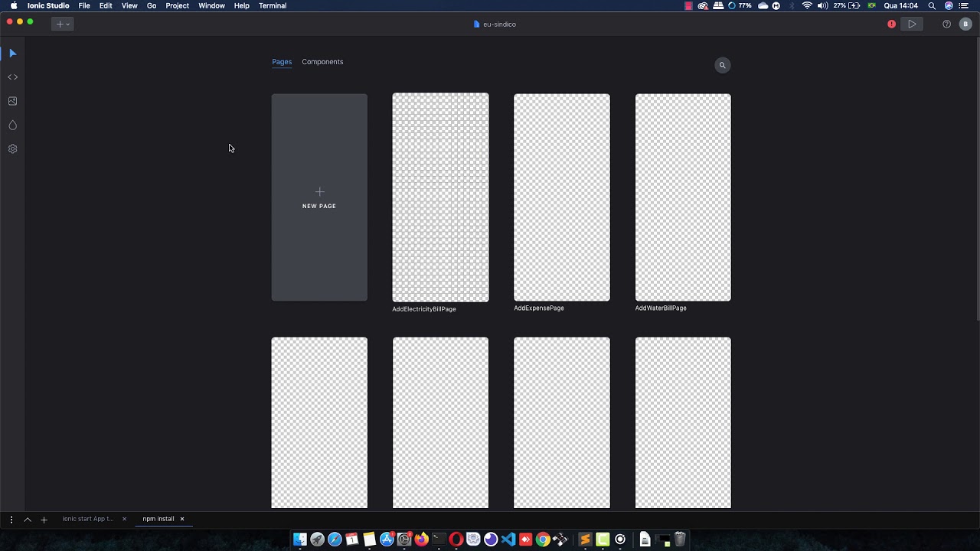Open Opera from the Dock
The image size is (980, 551).
[456, 540]
